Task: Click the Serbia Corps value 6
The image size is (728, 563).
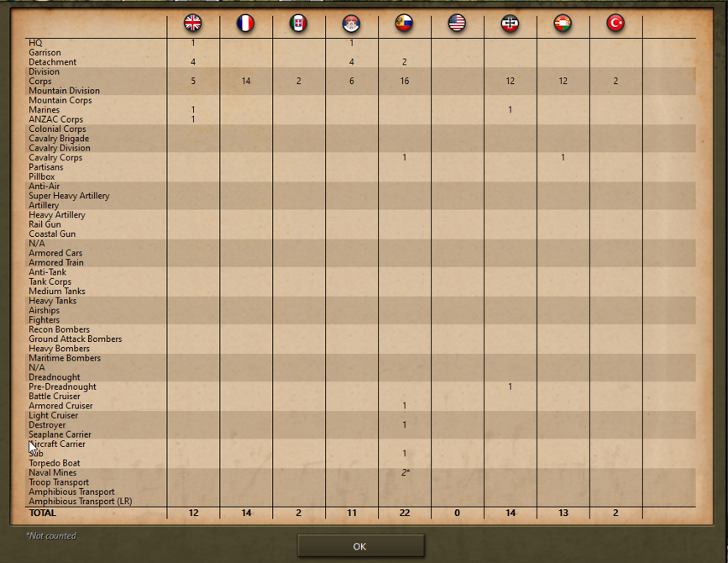Action: click(x=352, y=81)
